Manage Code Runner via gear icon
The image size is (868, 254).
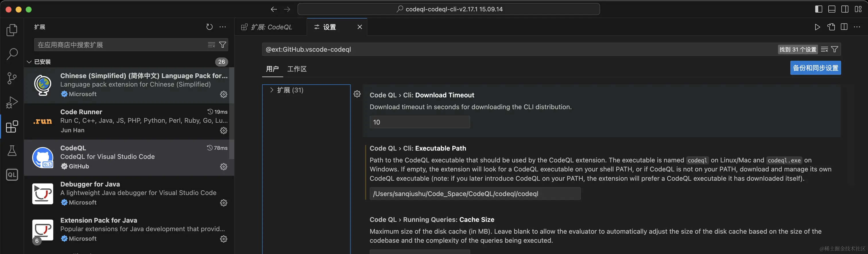click(x=223, y=130)
